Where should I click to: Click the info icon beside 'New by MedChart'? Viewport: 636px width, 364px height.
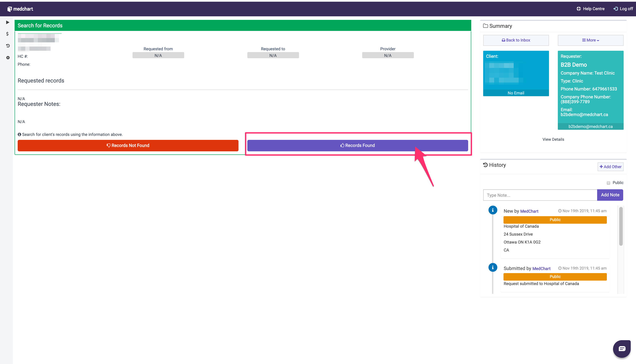(x=493, y=210)
